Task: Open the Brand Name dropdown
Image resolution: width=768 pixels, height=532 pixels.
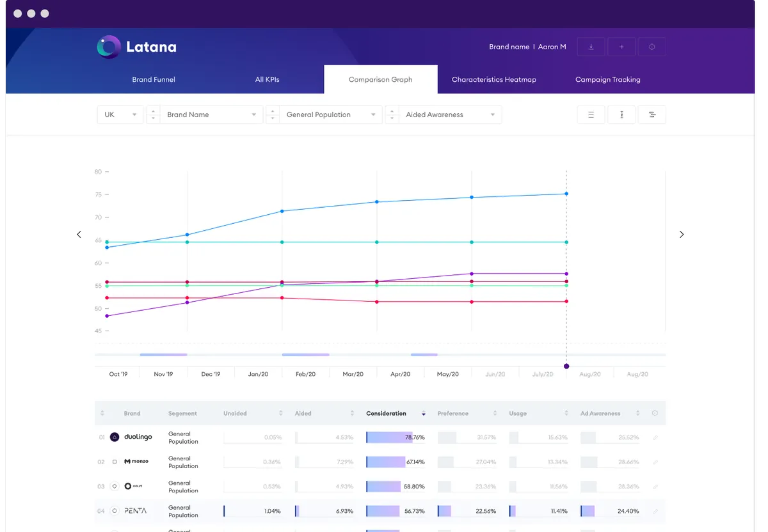Action: [x=211, y=114]
